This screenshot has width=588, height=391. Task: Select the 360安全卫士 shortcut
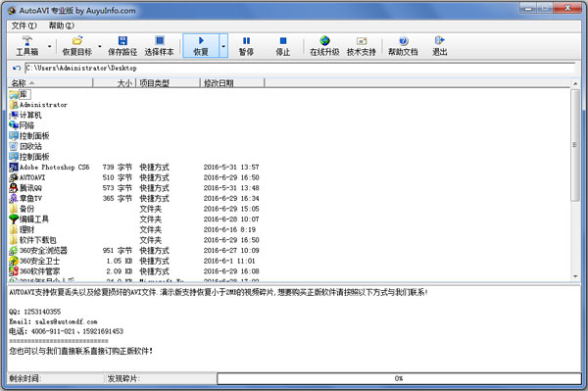[x=34, y=261]
